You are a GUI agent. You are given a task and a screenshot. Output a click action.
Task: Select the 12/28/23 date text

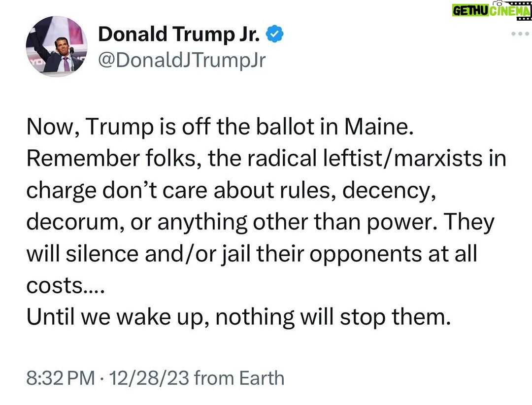click(149, 378)
